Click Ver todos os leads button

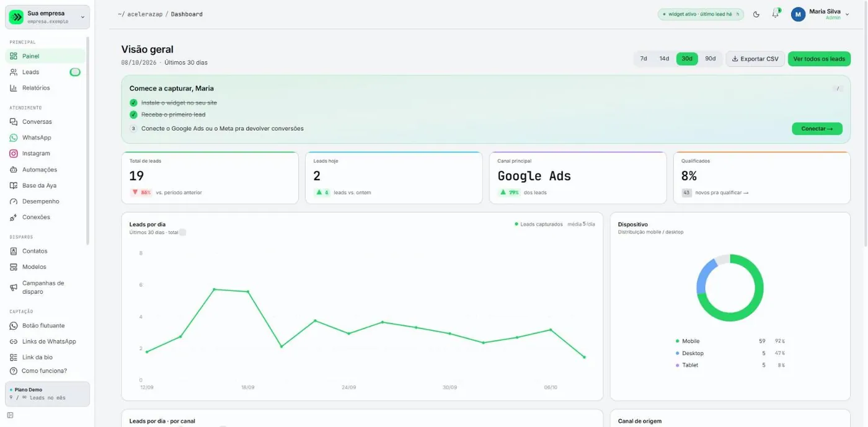click(x=819, y=59)
